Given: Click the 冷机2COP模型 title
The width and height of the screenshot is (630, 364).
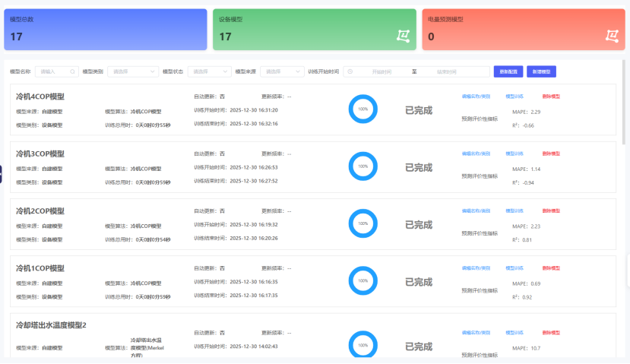Looking at the screenshot, I should coord(40,211).
